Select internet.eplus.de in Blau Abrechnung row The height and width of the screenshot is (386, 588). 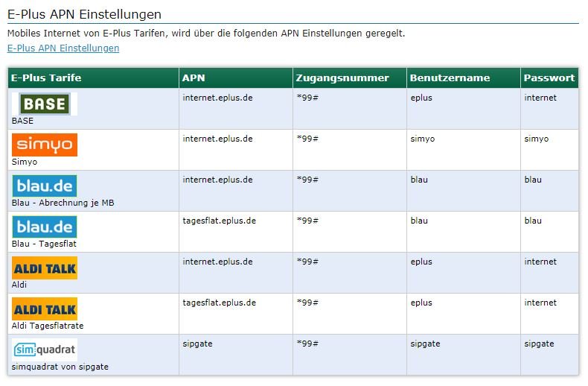tap(217, 180)
